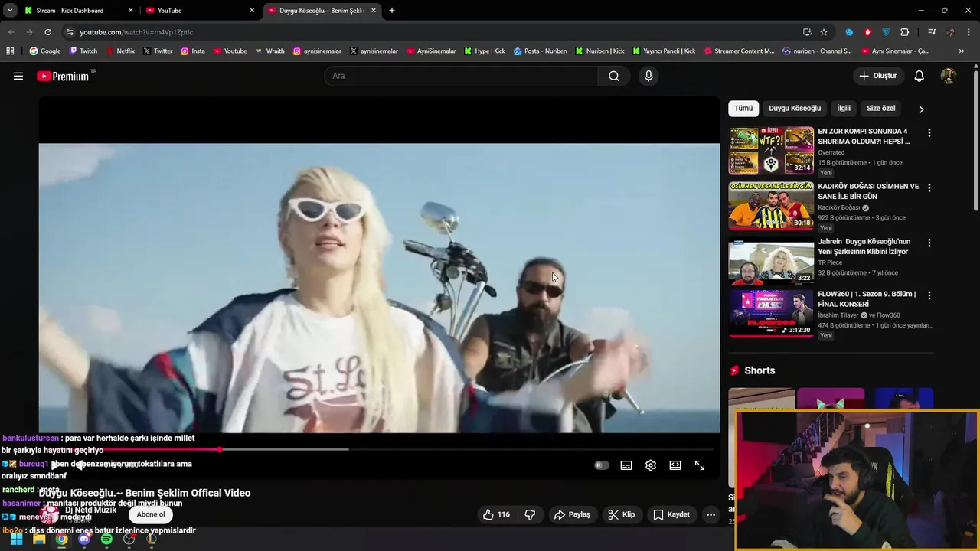Open Windows Start menu

click(16, 539)
